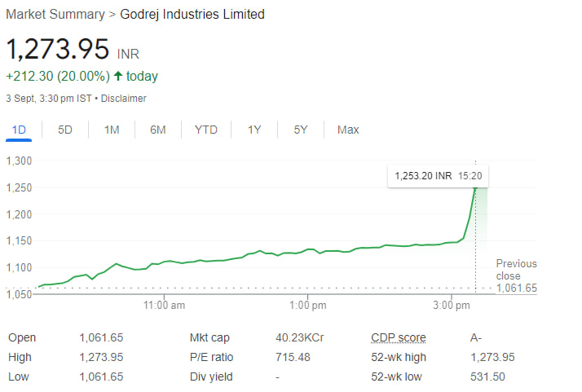Click the chart data point at 15:20
582x392 pixels.
(x=475, y=189)
